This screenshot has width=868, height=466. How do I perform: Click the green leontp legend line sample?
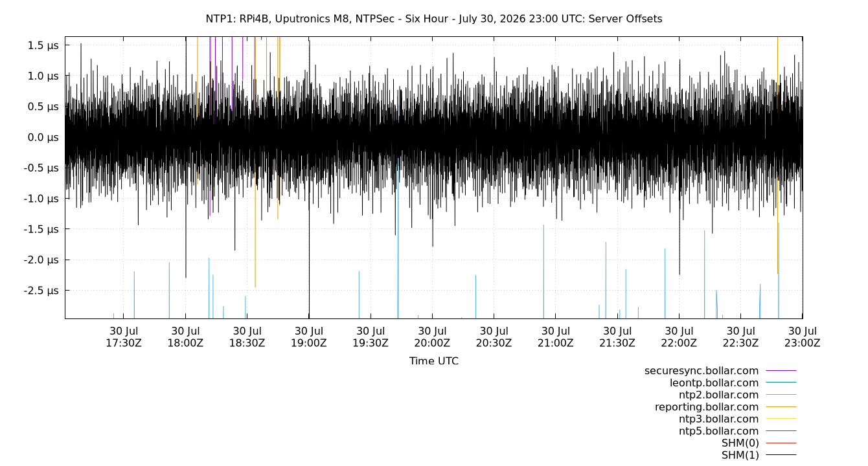tap(781, 383)
